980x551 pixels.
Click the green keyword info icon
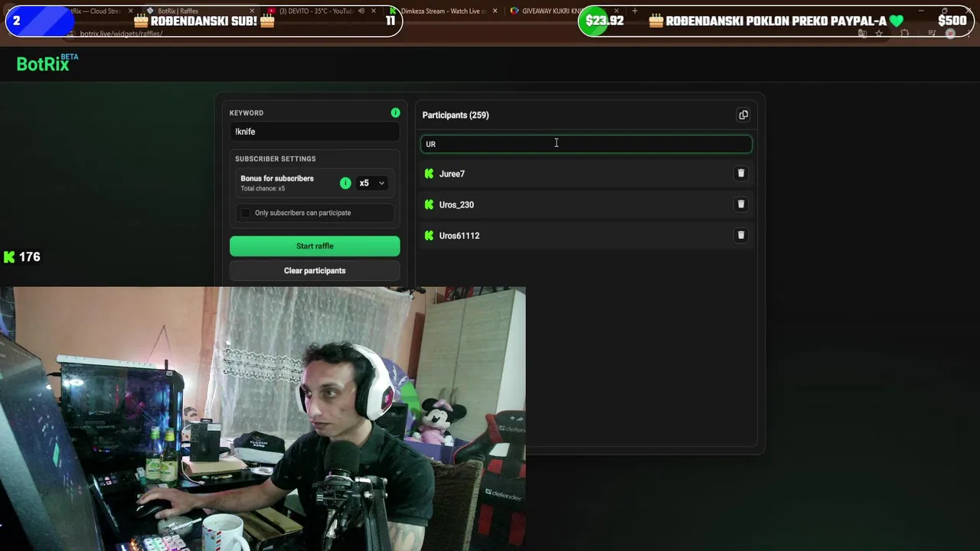point(395,112)
